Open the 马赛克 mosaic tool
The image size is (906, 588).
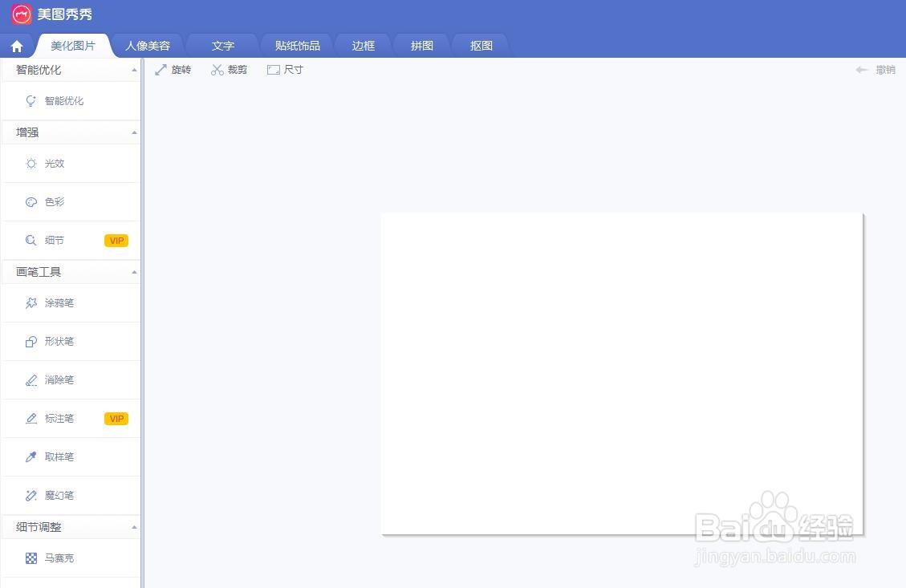tap(59, 558)
